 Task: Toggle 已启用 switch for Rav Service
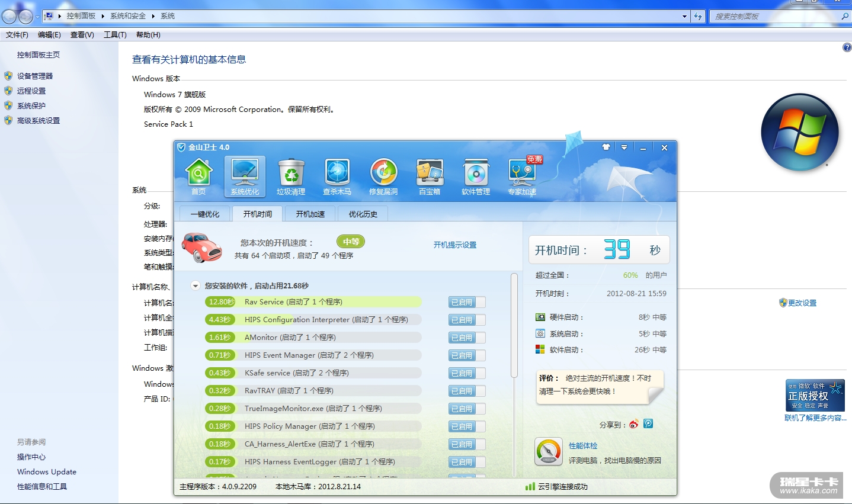(467, 302)
